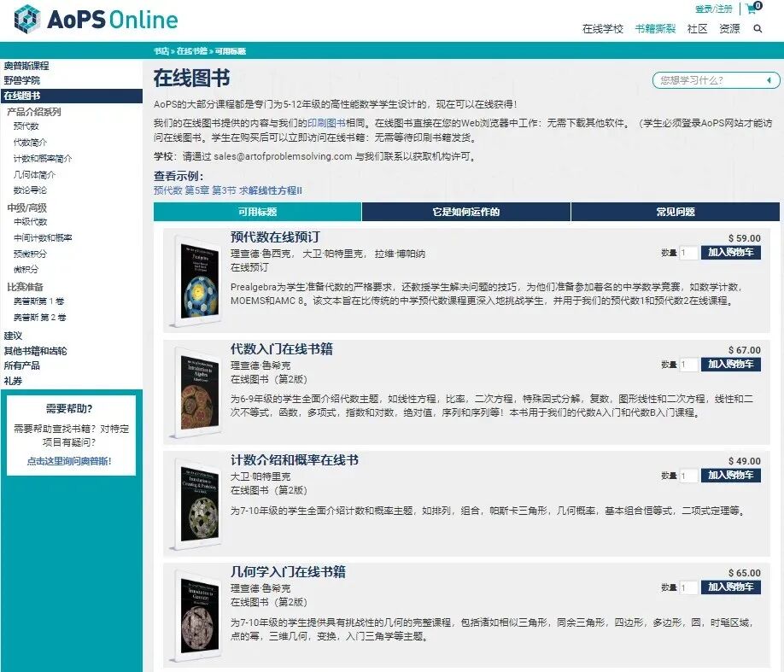Add $65.00 geometry book to cart

[730, 587]
